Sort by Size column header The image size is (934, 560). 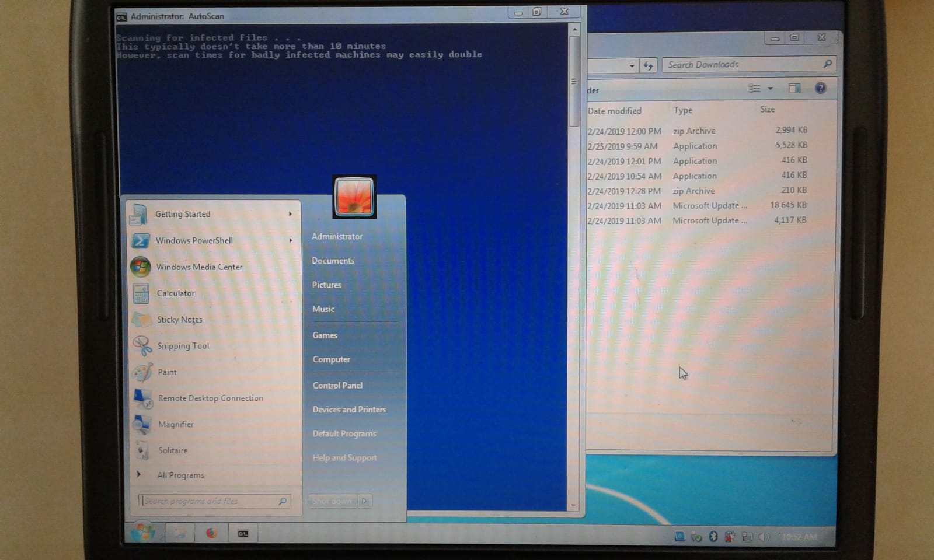coord(768,109)
